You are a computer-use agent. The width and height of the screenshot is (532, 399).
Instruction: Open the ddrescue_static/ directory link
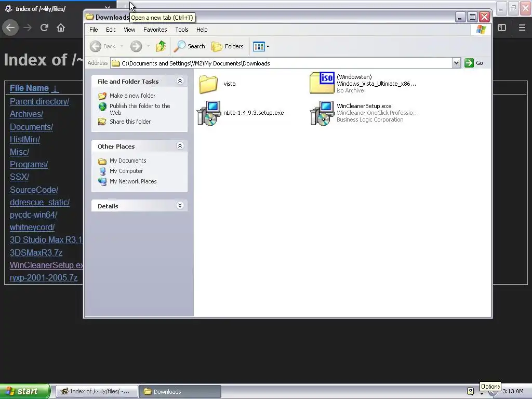coord(39,202)
